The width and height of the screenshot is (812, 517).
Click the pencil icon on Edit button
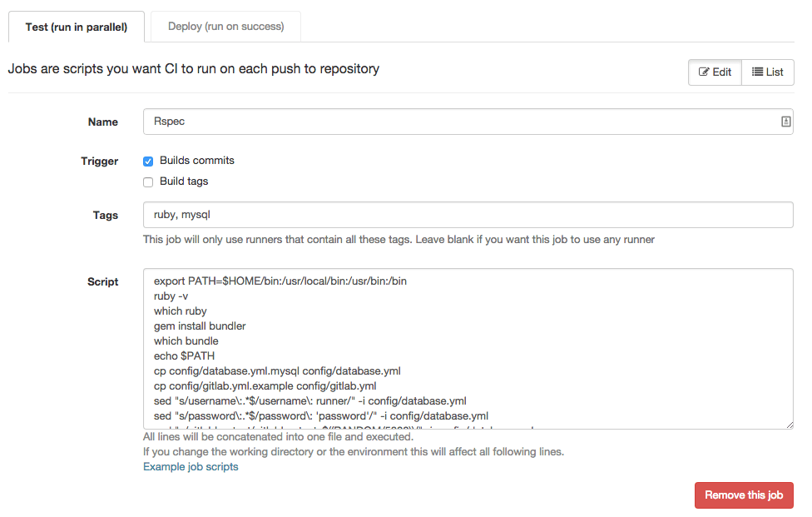704,72
